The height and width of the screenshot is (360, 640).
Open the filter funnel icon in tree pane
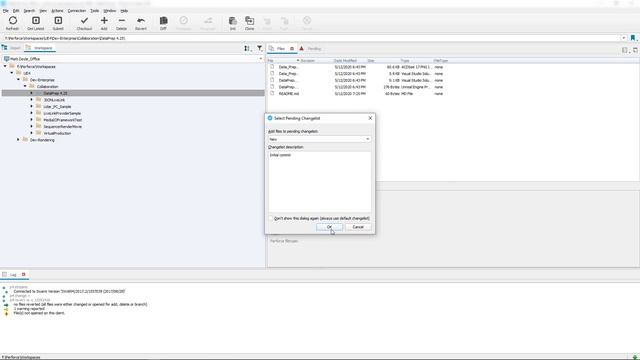(x=260, y=48)
